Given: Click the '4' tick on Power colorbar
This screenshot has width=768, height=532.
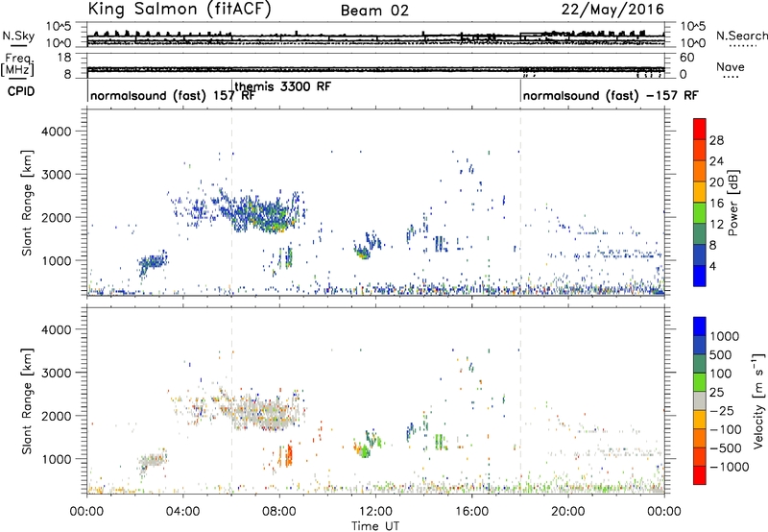Looking at the screenshot, I should click(712, 266).
